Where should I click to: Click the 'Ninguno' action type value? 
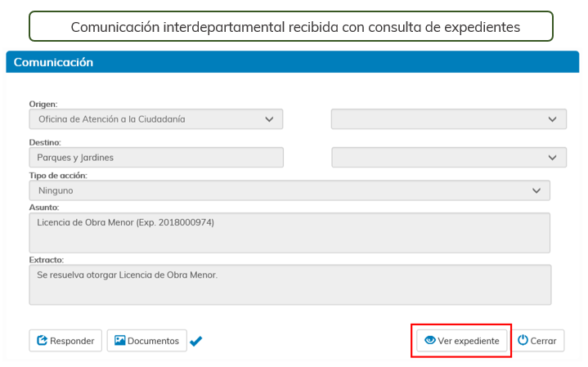click(56, 190)
